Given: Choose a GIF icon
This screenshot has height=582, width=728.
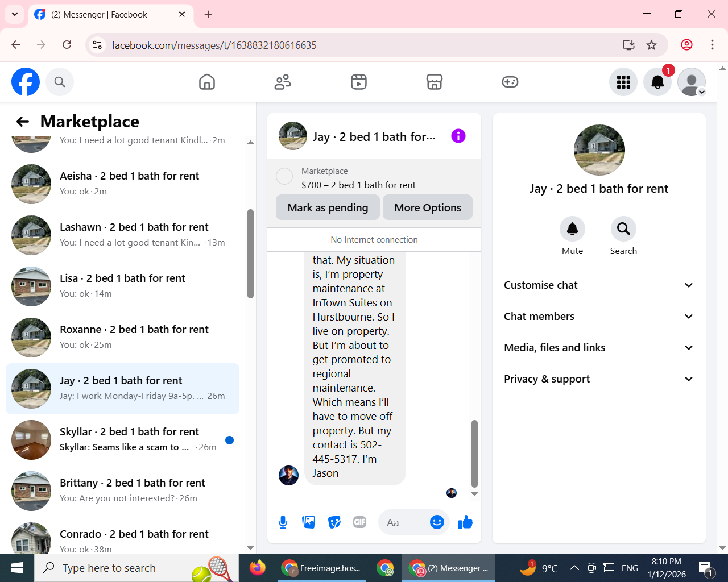Looking at the screenshot, I should (360, 522).
